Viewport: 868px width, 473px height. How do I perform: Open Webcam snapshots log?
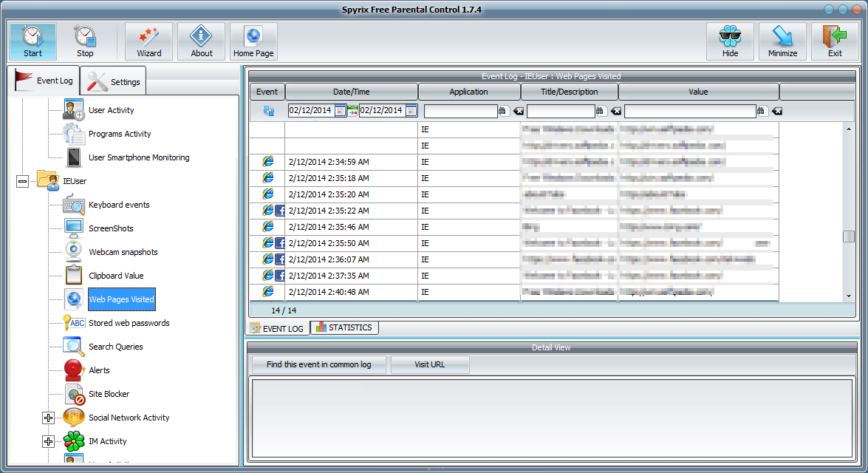pos(123,252)
